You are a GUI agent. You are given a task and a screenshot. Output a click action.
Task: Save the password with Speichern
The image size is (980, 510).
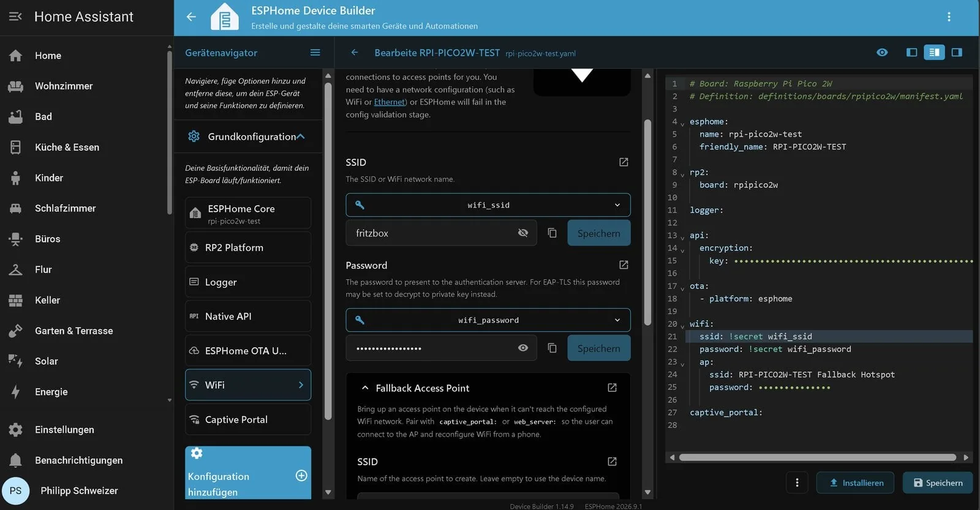pos(599,348)
